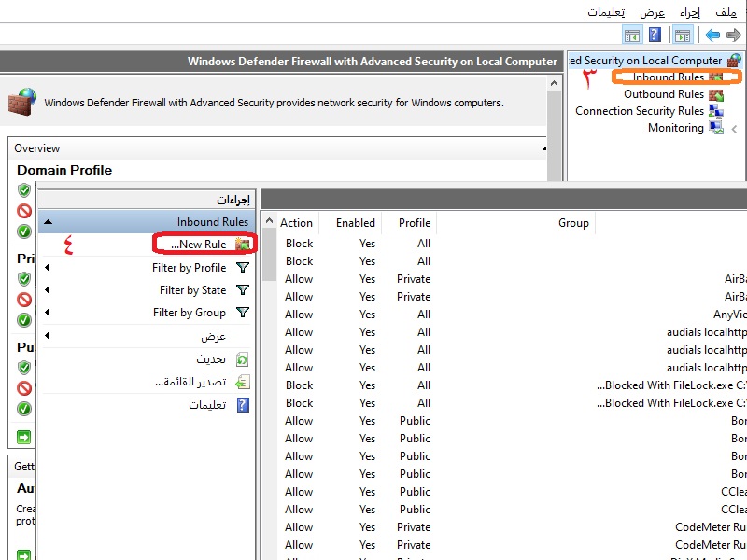Screen dimensions: 747x560
Task: Click the Connection Security Rules icon in the tree
Action: (716, 111)
